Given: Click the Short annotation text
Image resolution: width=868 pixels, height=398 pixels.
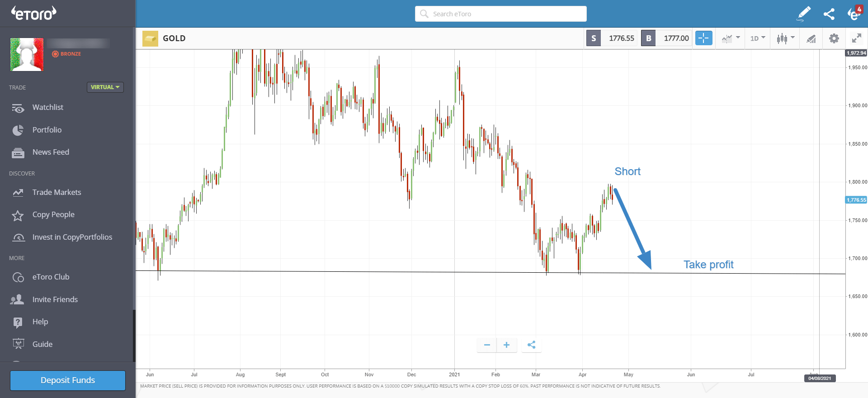Looking at the screenshot, I should pos(627,171).
